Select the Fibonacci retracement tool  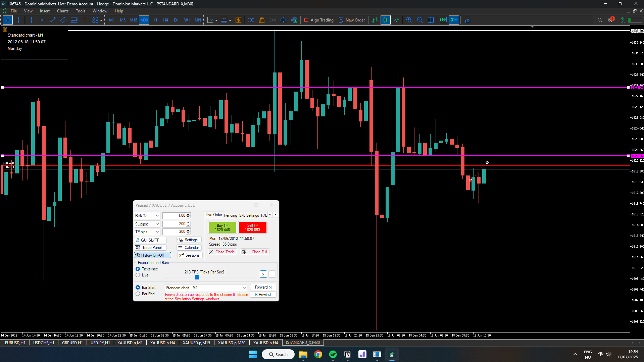point(74,20)
